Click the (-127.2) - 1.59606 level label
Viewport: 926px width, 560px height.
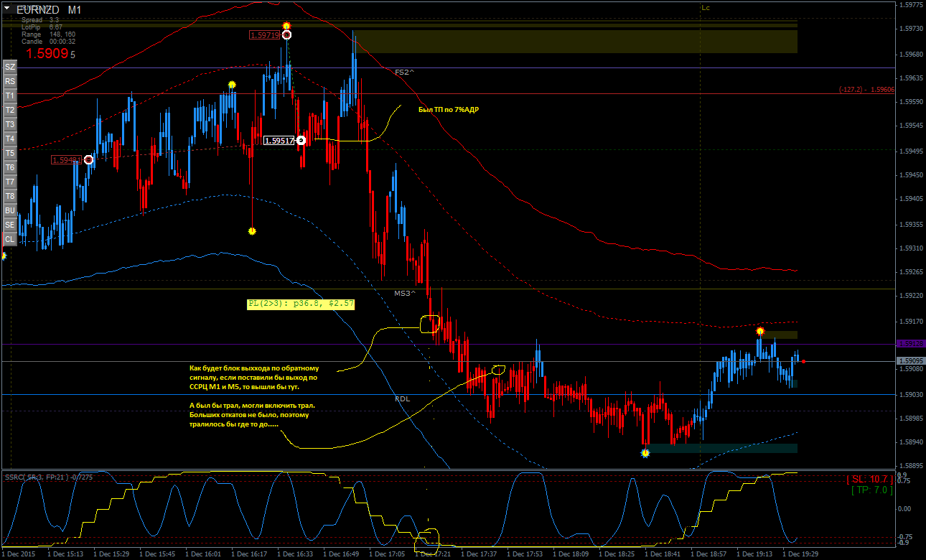coord(866,90)
